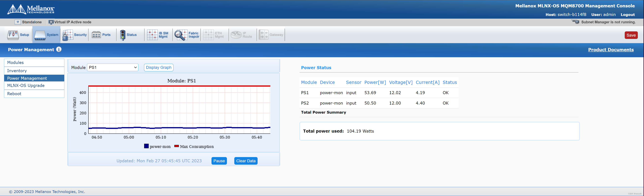Click the blue power-mon legend swatch

146,146
